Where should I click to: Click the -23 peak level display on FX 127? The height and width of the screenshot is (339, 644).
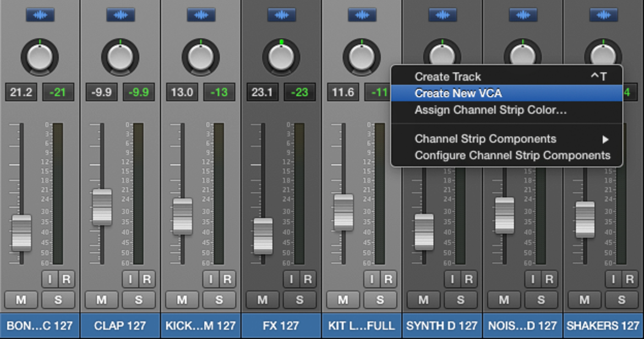(x=299, y=92)
